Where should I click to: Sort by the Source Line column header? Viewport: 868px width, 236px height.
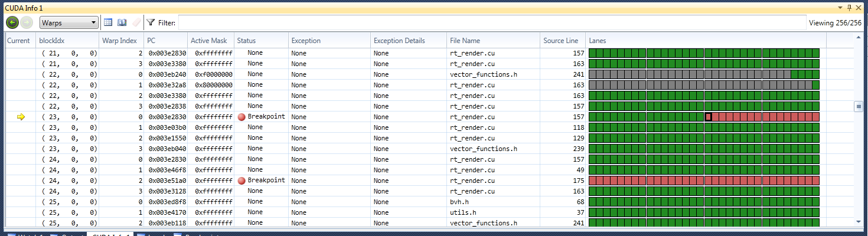point(561,41)
